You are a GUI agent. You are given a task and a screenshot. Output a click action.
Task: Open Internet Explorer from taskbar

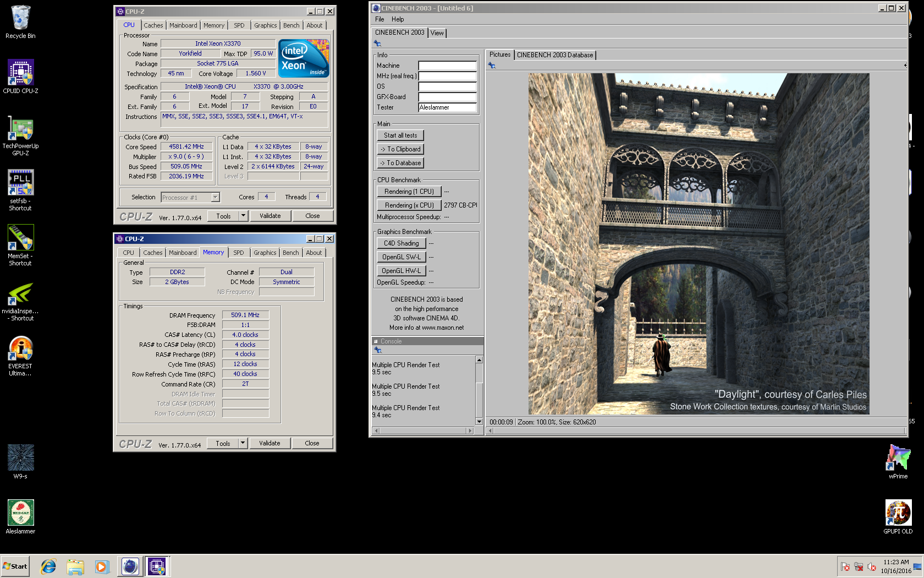coord(48,566)
